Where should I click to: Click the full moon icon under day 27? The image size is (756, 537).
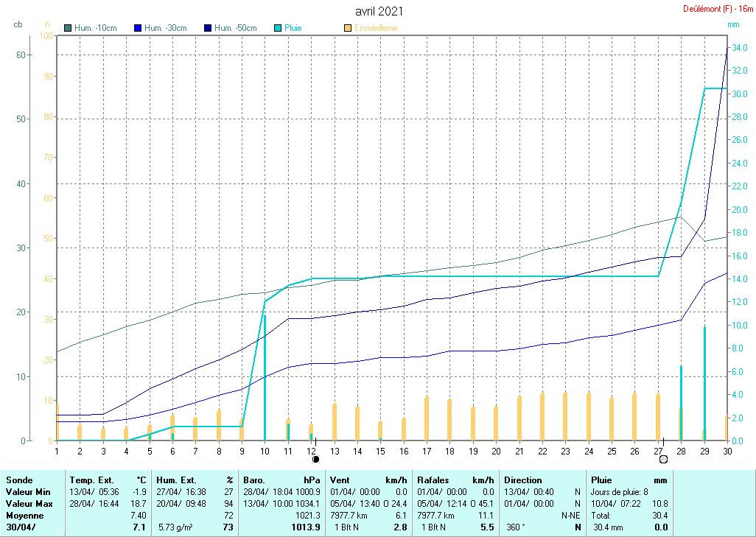(x=663, y=459)
